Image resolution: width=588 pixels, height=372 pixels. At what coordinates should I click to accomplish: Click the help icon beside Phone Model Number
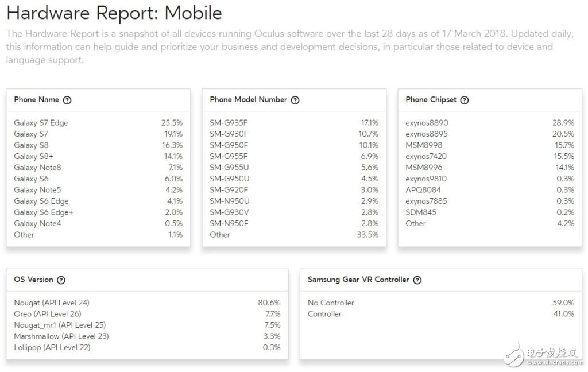pyautogui.click(x=295, y=100)
